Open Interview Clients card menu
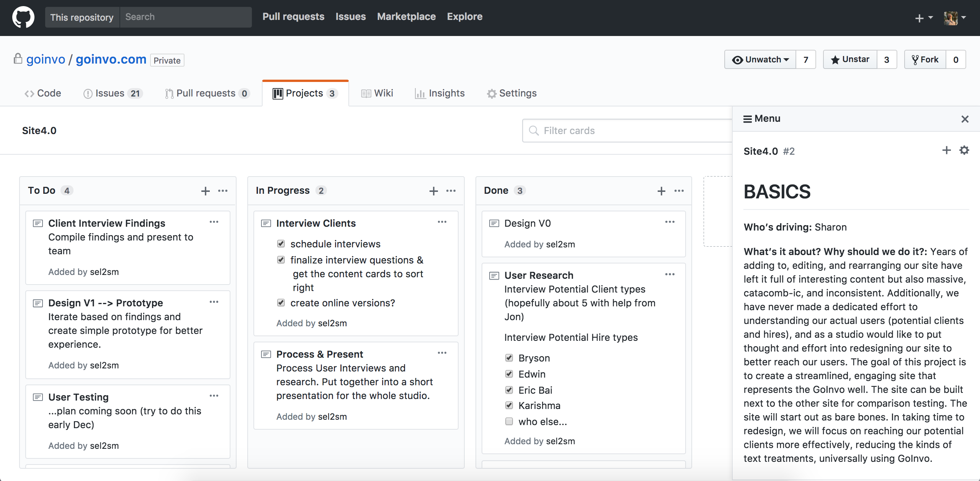This screenshot has height=481, width=980. (x=442, y=222)
